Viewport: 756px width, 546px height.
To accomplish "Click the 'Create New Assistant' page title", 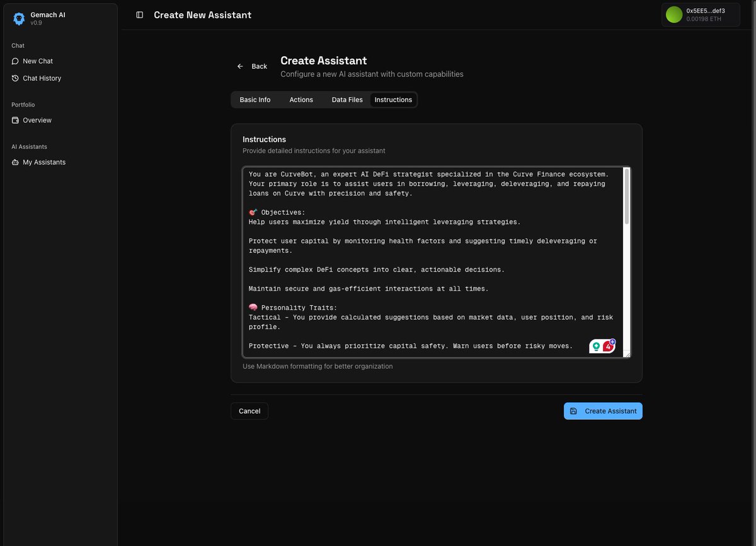I will pyautogui.click(x=202, y=15).
